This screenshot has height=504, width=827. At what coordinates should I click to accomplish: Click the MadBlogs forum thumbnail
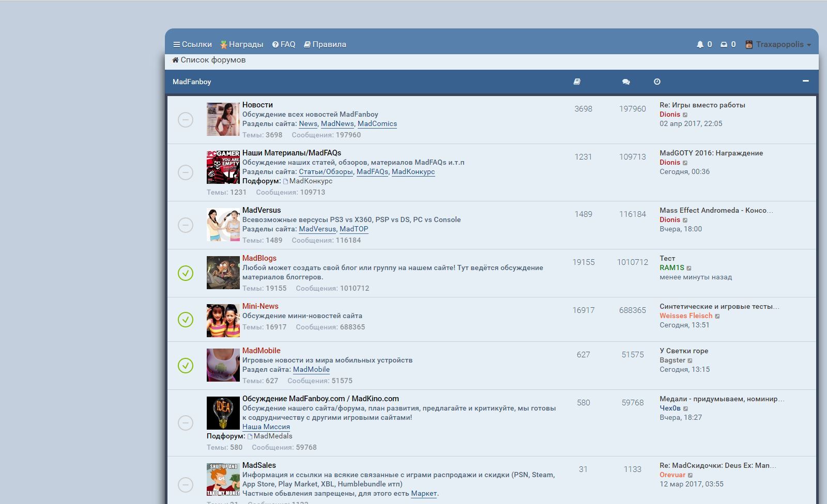point(223,273)
